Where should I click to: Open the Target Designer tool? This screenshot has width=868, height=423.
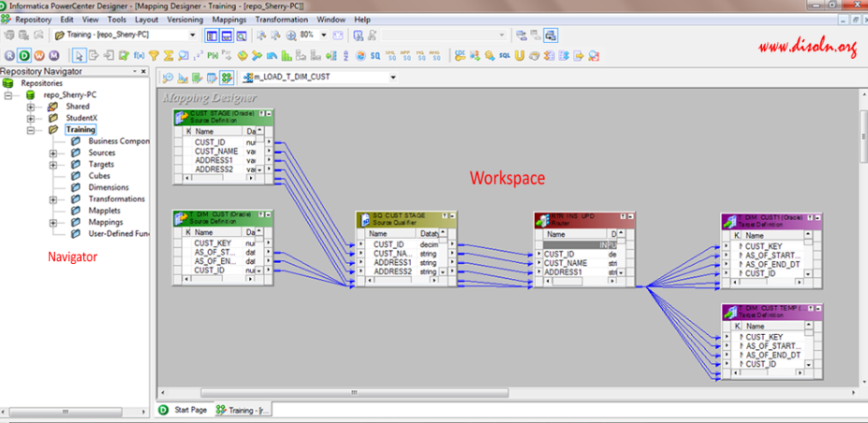[183, 78]
